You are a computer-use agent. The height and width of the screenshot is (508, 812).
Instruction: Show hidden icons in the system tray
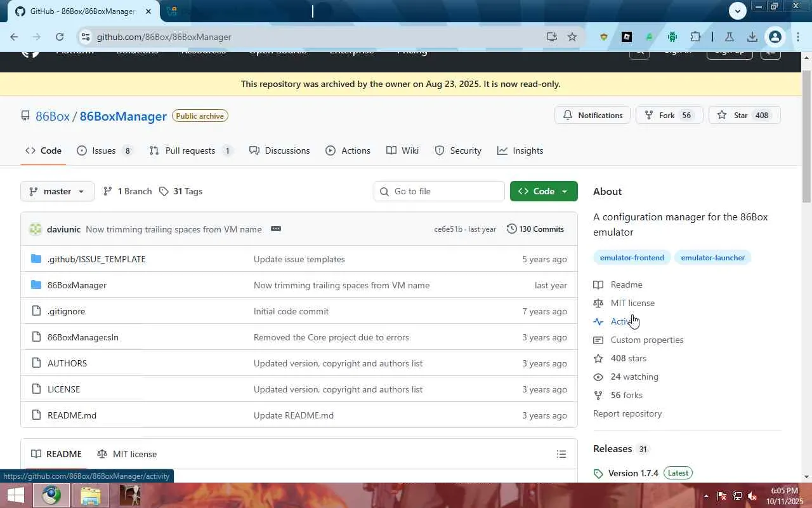[706, 496]
